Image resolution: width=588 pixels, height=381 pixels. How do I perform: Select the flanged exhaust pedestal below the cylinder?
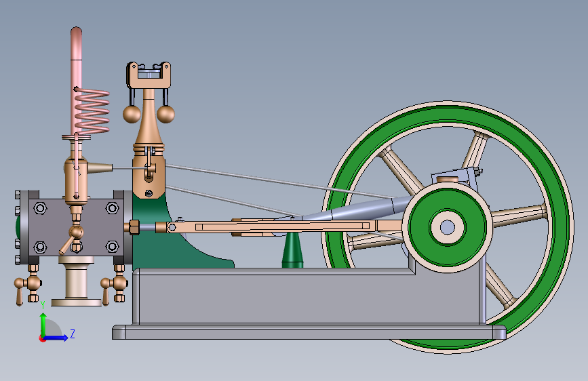click(x=77, y=281)
